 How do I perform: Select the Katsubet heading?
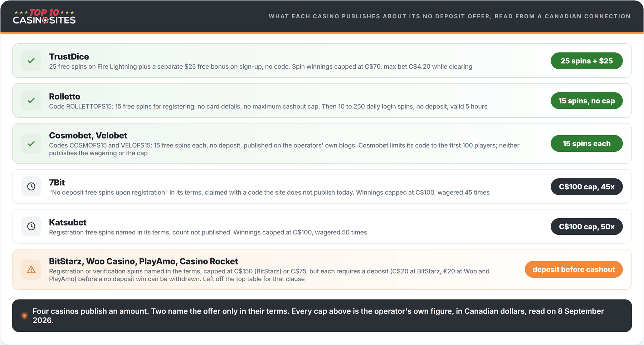tap(68, 223)
